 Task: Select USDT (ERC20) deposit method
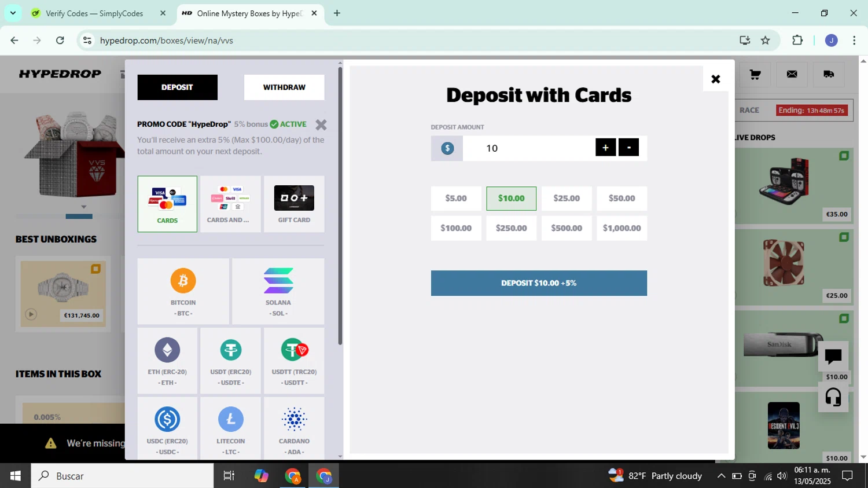click(230, 361)
